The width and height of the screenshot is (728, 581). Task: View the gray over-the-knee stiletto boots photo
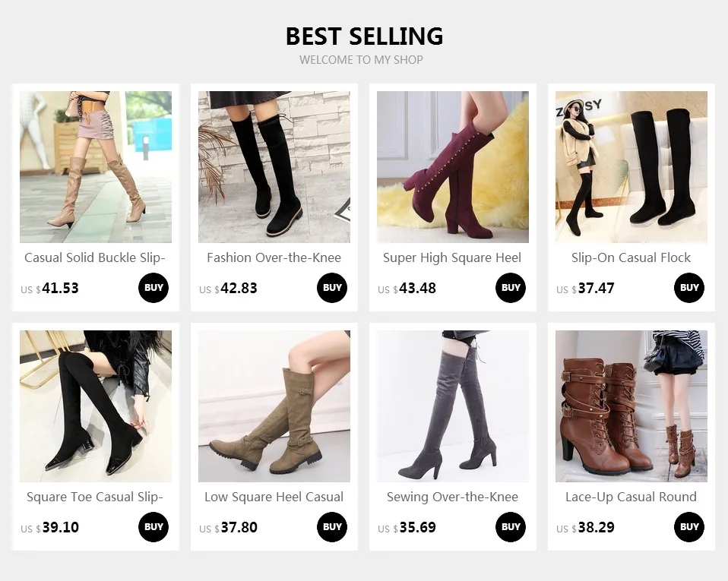click(x=453, y=406)
